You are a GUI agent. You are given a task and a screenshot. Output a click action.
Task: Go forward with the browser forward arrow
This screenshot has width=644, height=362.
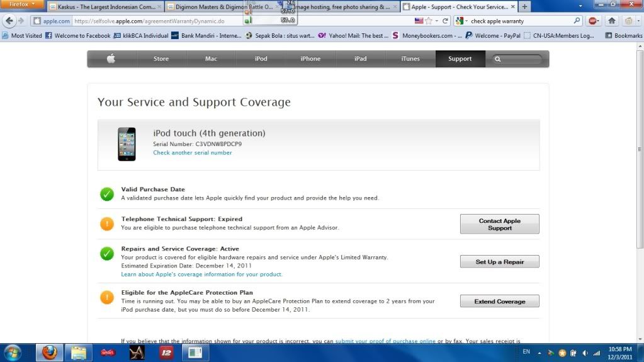(x=21, y=21)
